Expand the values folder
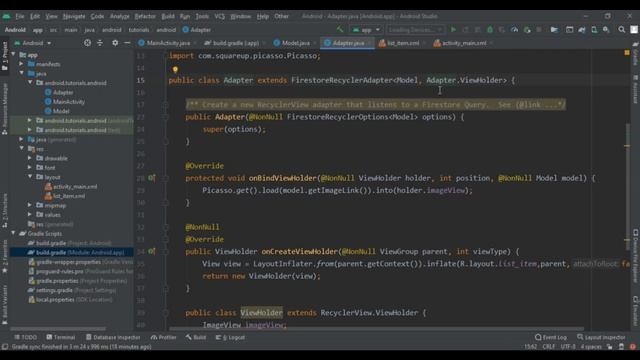 (30, 214)
